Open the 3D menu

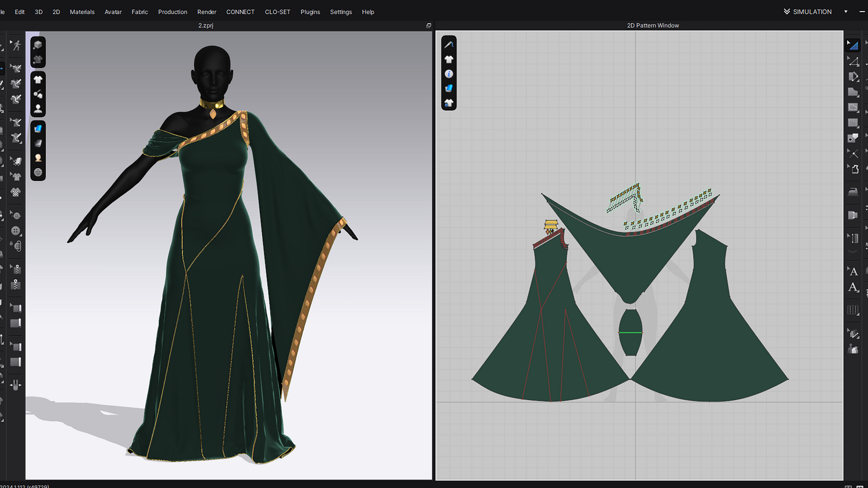[x=39, y=12]
